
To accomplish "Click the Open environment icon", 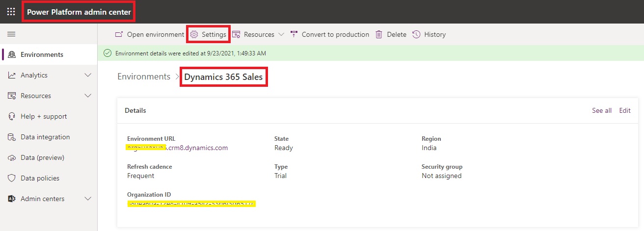I will click(x=118, y=34).
